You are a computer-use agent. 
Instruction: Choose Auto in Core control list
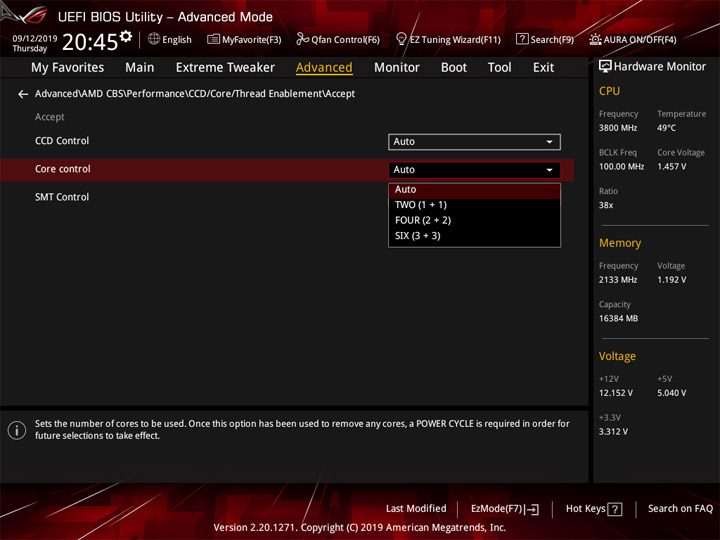[x=474, y=190]
